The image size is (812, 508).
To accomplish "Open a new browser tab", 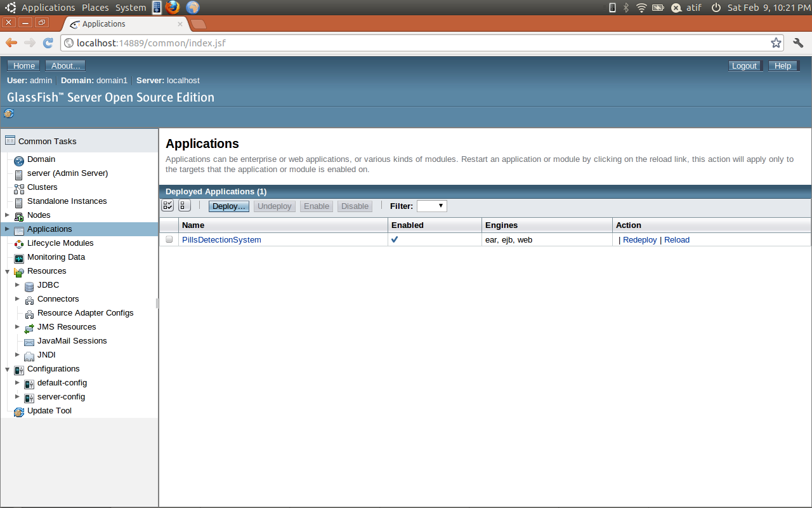I will tap(198, 24).
